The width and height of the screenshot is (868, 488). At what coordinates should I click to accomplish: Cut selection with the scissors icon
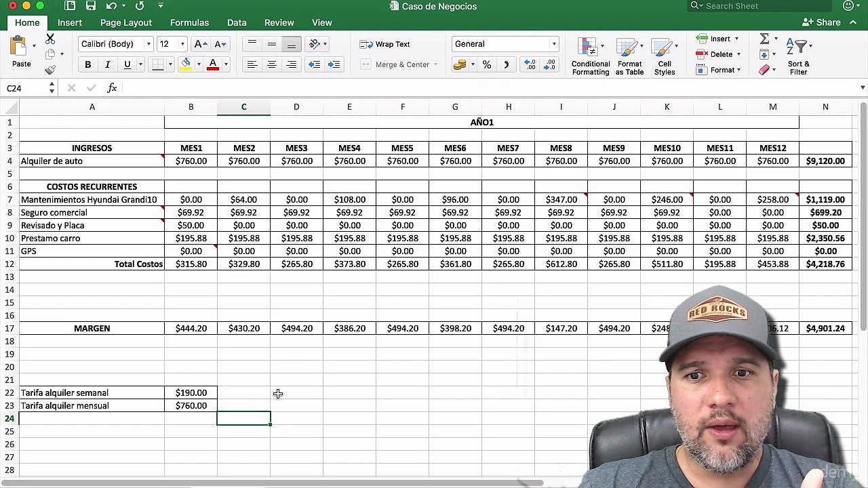(50, 39)
